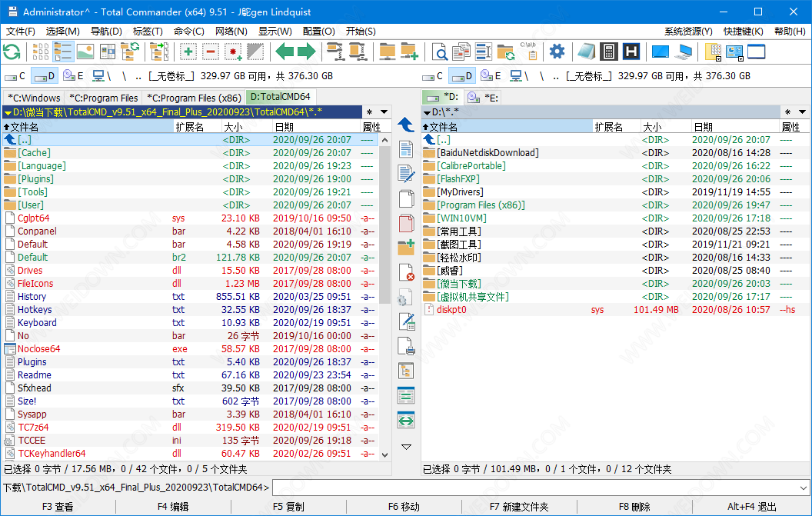Select drive C in the left drive bar

(15, 76)
